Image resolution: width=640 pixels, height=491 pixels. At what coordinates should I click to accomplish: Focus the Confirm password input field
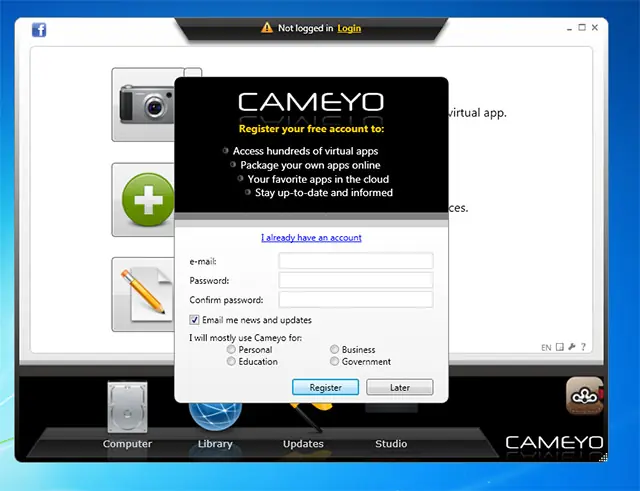tap(356, 300)
